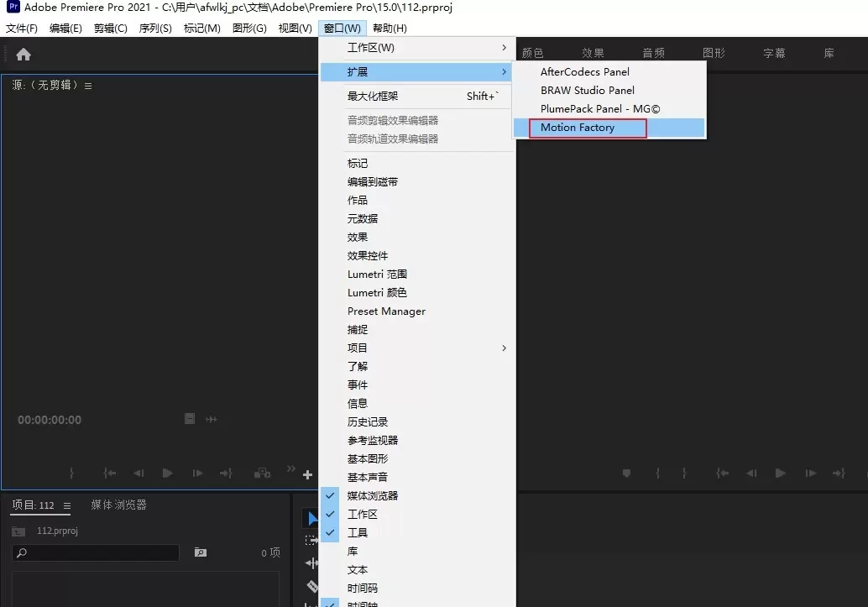This screenshot has width=868, height=607.
Task: Open the Source monitor button editor plus
Action: coord(308,474)
